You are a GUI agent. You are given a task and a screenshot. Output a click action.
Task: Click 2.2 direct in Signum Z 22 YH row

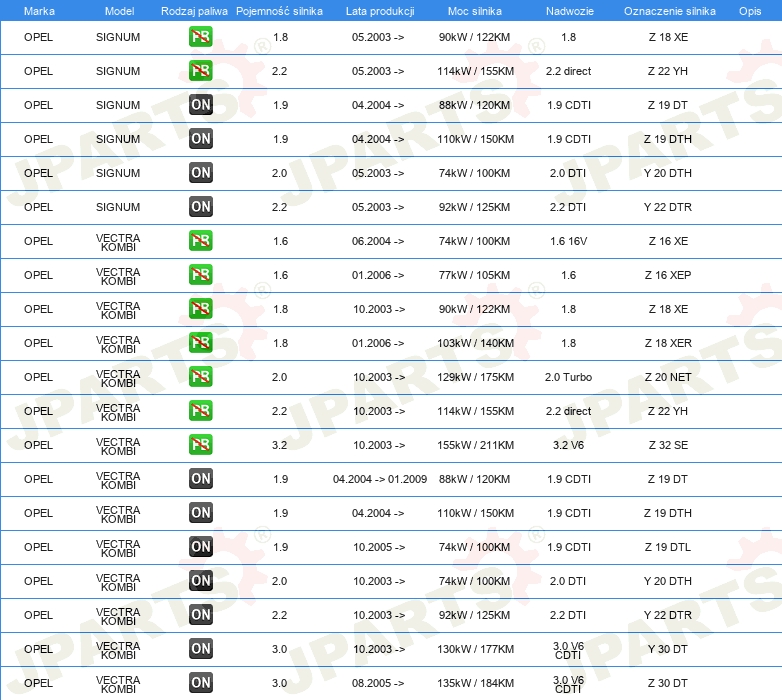point(568,71)
